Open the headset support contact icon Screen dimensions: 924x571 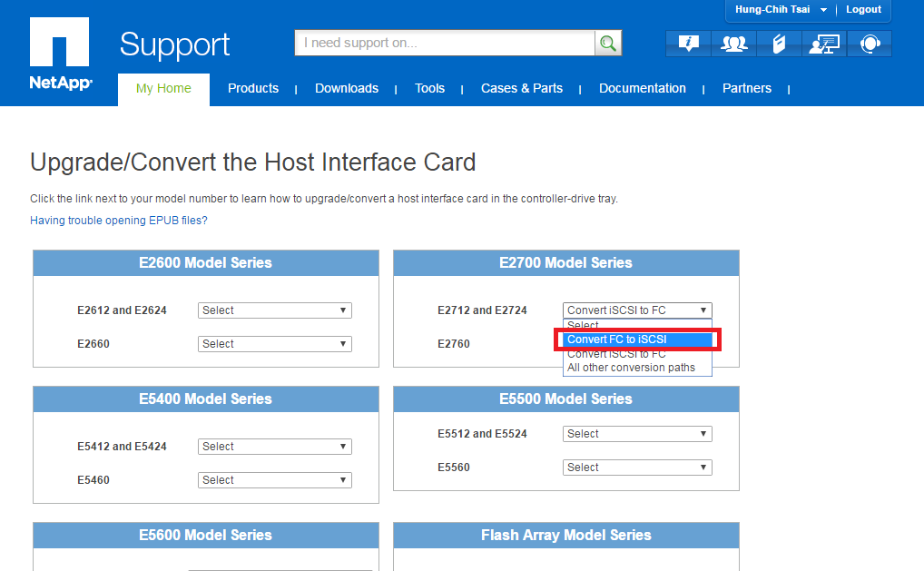tap(870, 44)
